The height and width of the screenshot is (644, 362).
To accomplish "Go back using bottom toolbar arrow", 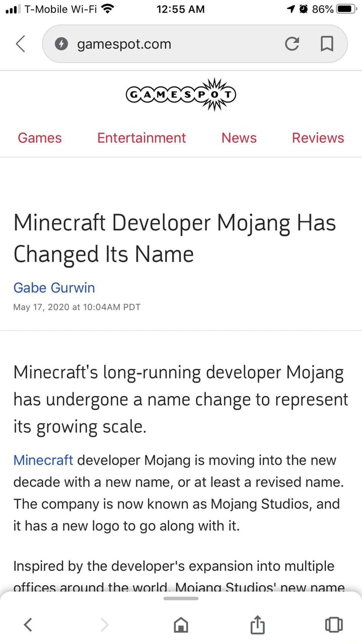I will coord(28,624).
